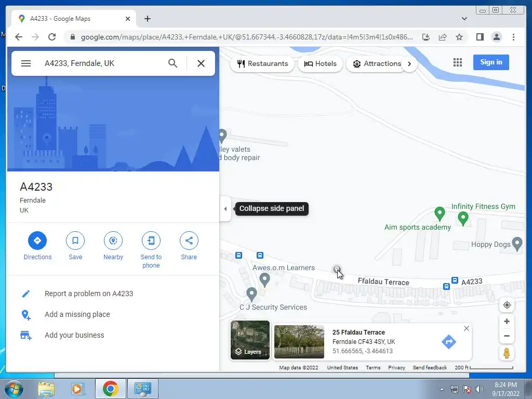Toggle the Chrome side panel
This screenshot has height=399, width=532.
click(480, 37)
